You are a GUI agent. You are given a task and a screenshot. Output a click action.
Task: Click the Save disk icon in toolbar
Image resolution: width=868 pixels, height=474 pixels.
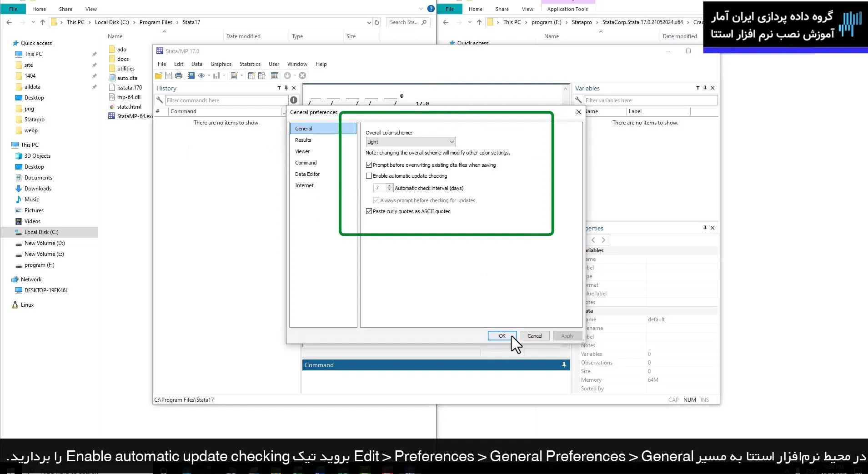tap(168, 75)
